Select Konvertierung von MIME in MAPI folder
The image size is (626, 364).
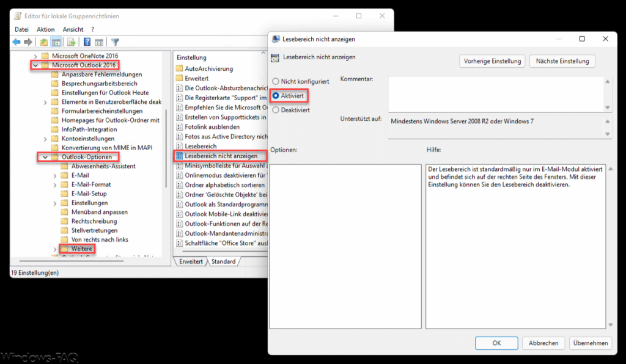107,148
